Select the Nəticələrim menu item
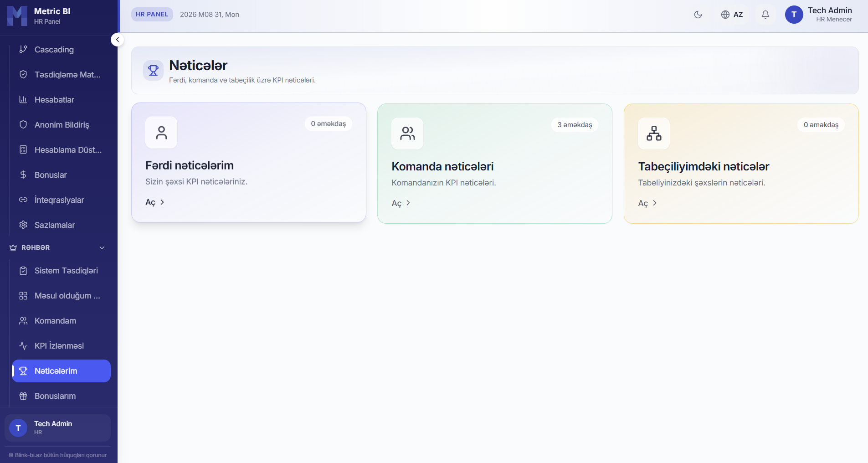The width and height of the screenshot is (868, 463). (61, 371)
